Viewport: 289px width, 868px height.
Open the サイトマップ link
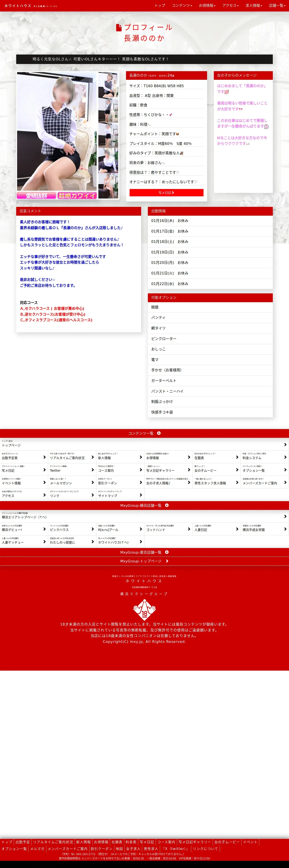pyautogui.click(x=120, y=495)
